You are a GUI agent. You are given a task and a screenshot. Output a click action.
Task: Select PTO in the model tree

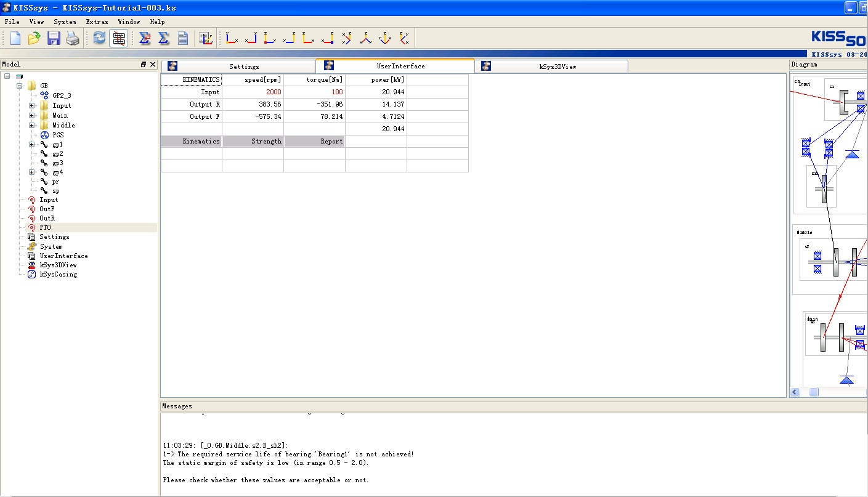tap(46, 227)
